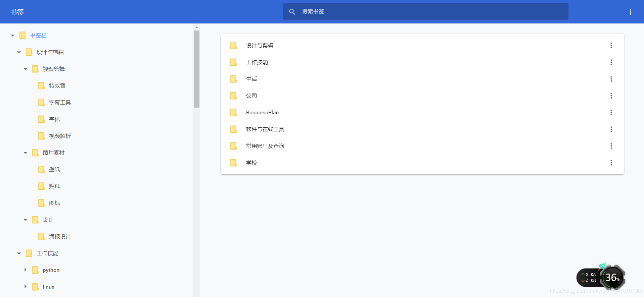Click folder icon of 公司 in list
Image resolution: width=644 pixels, height=297 pixels.
pyautogui.click(x=233, y=96)
